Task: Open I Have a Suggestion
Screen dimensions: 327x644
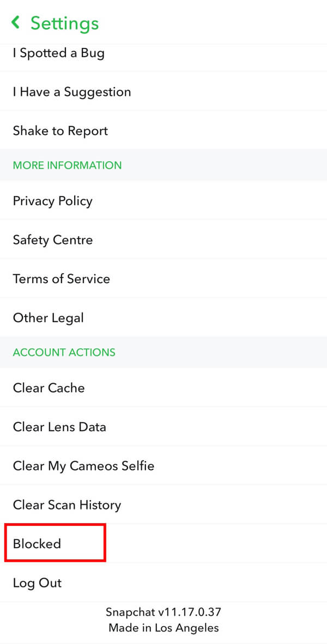Action: (x=71, y=91)
